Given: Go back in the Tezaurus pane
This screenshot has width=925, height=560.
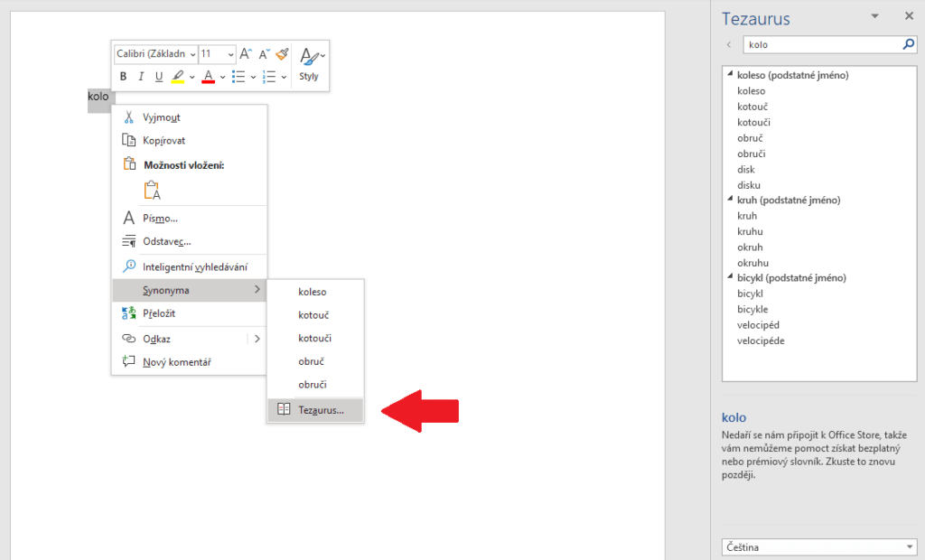Looking at the screenshot, I should coord(729,43).
